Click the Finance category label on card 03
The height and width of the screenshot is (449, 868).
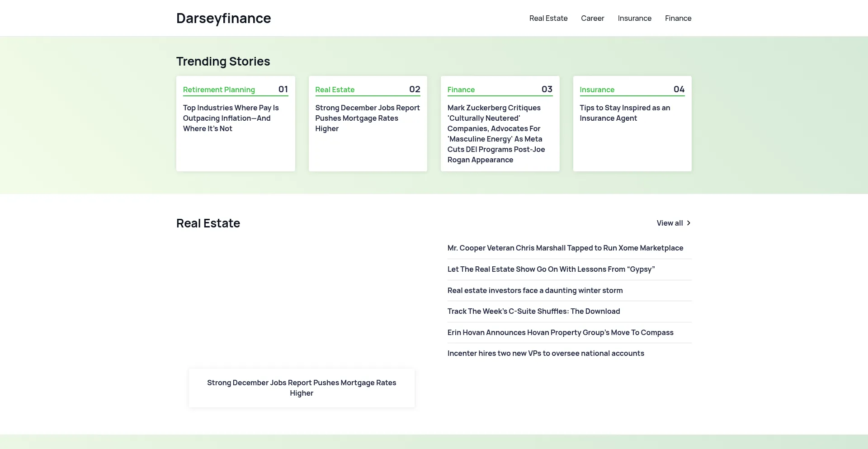[461, 90]
